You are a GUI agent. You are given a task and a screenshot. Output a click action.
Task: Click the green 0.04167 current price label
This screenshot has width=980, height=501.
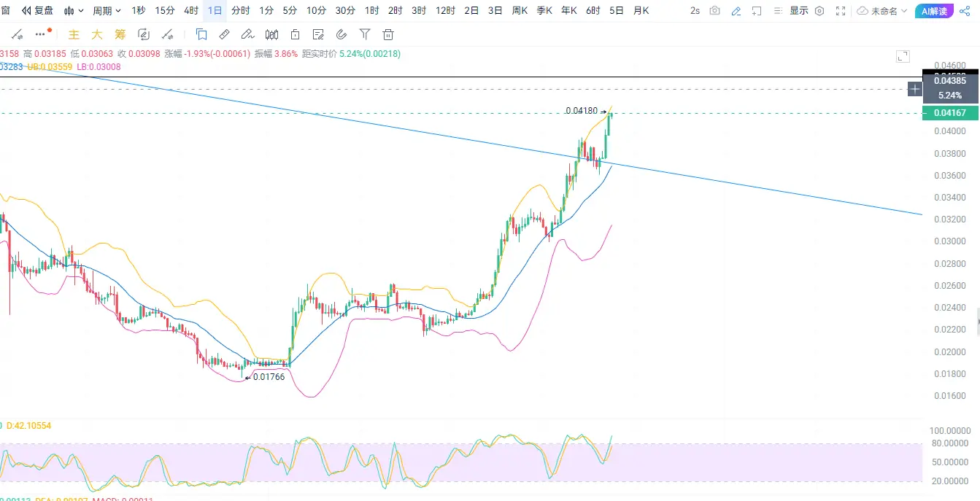(x=952, y=113)
